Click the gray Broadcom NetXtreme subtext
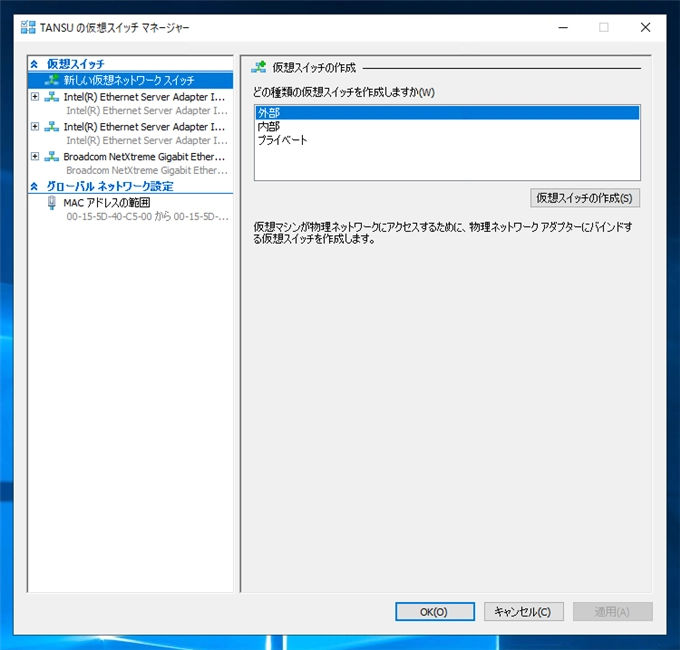 pyautogui.click(x=147, y=170)
